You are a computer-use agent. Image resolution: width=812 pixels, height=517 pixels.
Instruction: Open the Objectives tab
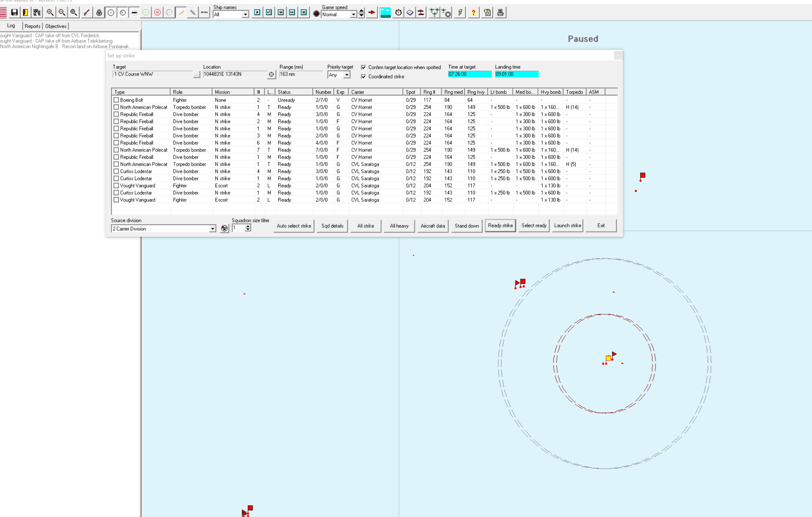56,26
